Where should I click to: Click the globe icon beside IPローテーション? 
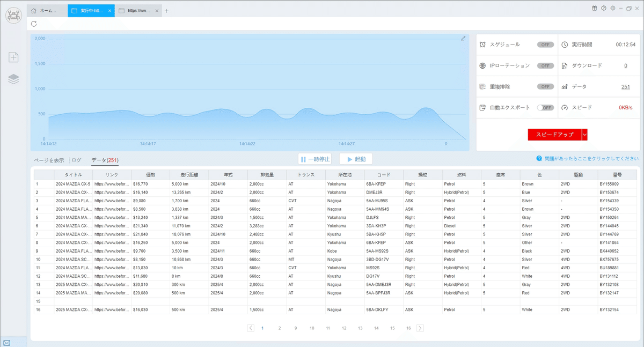tap(483, 65)
